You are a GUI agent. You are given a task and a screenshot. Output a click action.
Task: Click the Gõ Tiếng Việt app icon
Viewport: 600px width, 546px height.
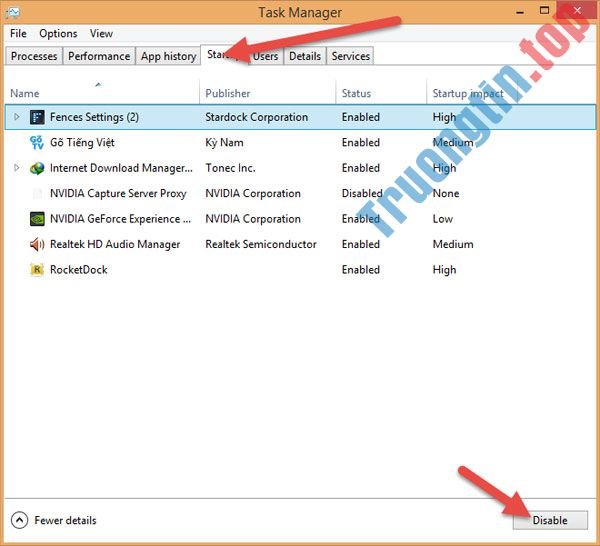point(37,143)
